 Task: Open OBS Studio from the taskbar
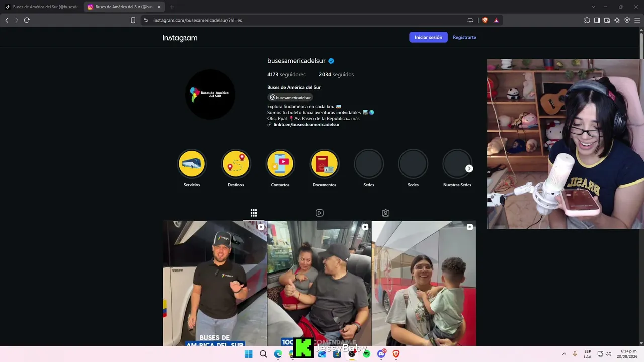click(352, 354)
